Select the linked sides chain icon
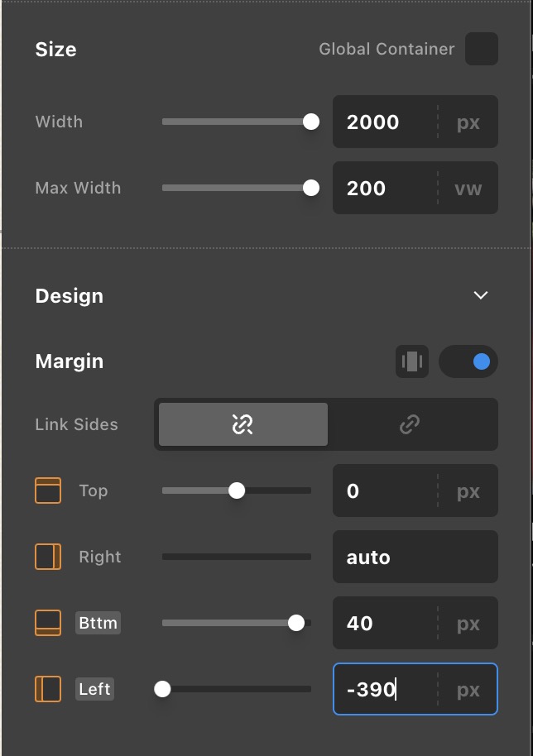Image resolution: width=533 pixels, height=756 pixels. [x=409, y=424]
